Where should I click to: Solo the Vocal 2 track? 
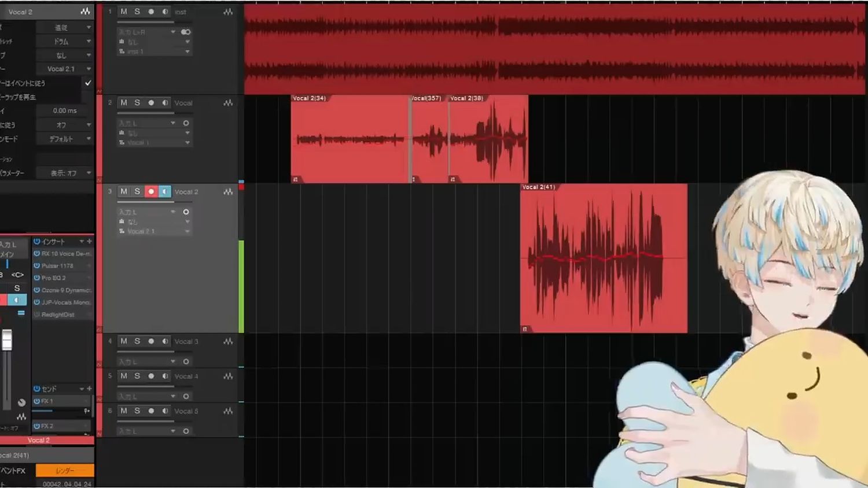click(137, 191)
